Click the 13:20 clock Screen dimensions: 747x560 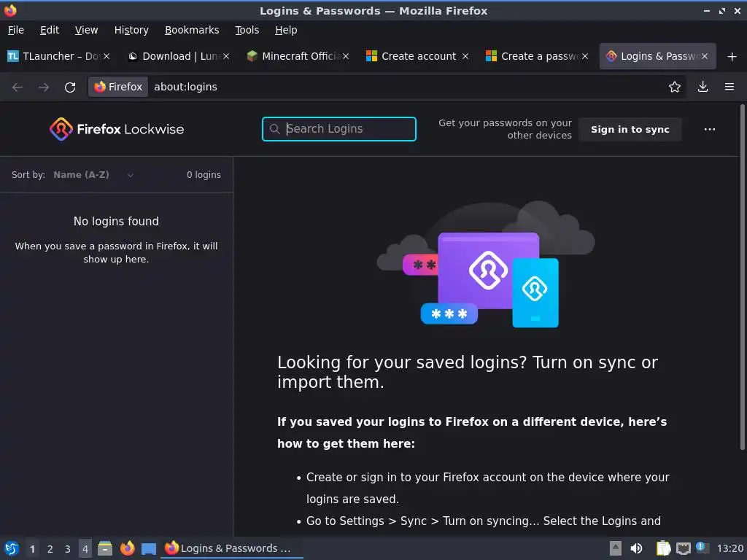729,548
